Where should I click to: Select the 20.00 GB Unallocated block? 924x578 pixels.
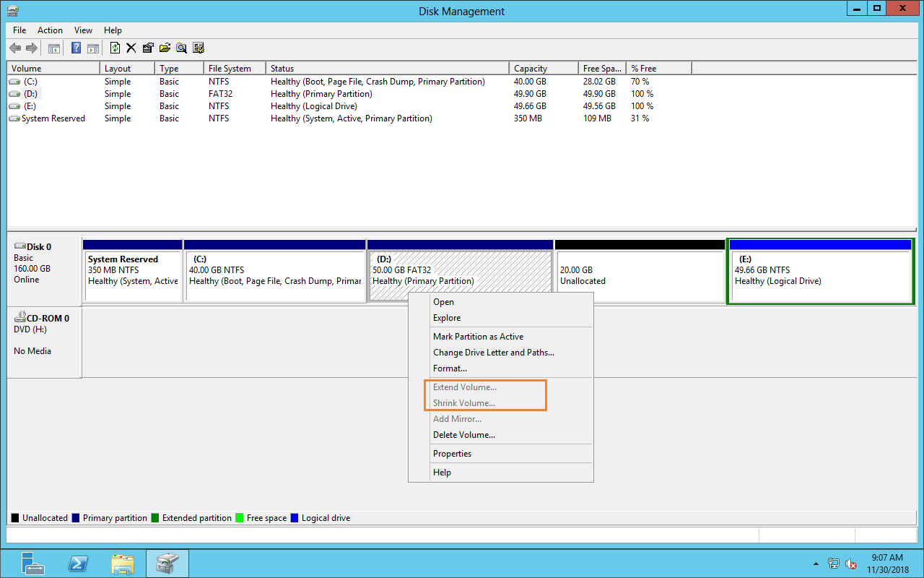click(640, 271)
